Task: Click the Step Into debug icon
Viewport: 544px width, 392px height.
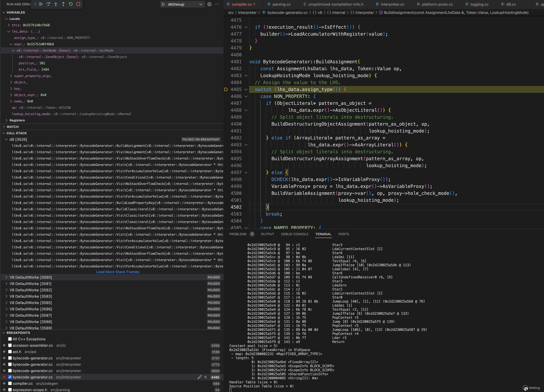Action: pyautogui.click(x=56, y=4)
